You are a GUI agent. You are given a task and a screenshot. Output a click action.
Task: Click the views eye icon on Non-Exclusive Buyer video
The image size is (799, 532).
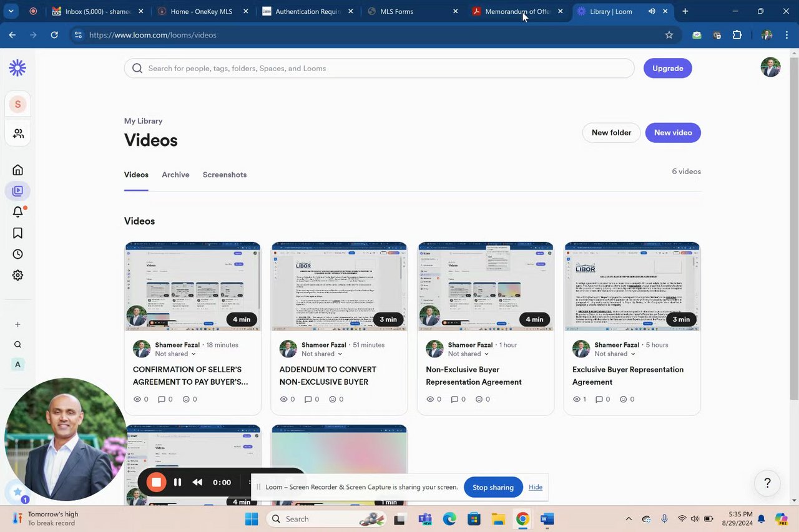point(430,399)
